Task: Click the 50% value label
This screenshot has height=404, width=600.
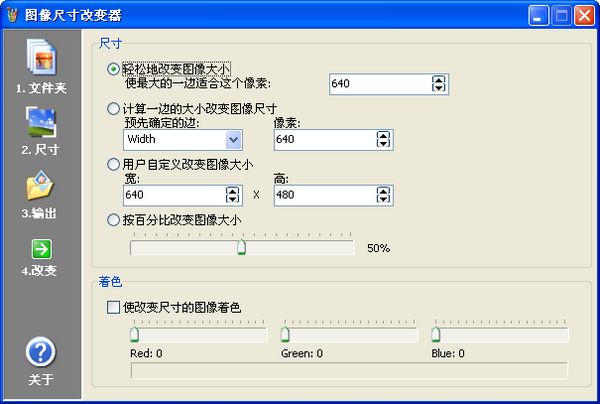Action: [378, 248]
